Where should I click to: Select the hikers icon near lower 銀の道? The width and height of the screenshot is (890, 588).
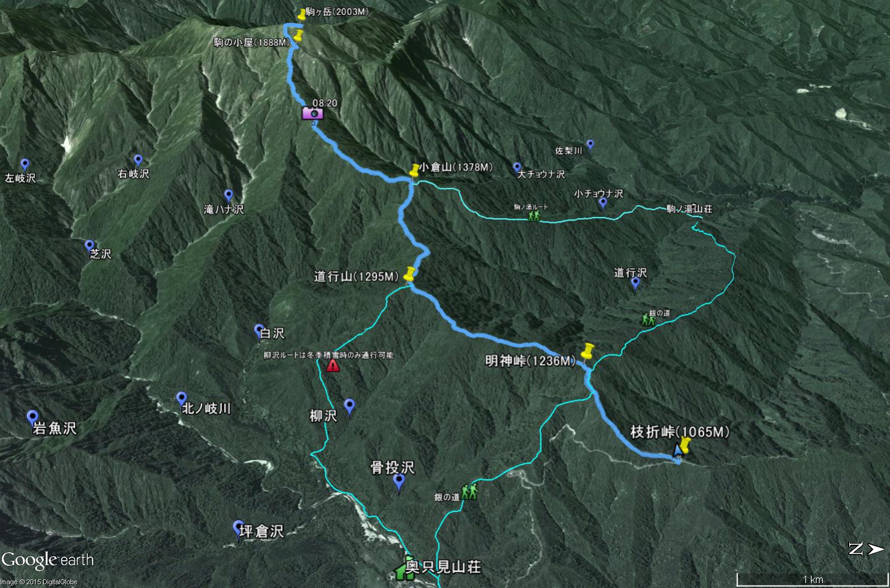point(470,491)
